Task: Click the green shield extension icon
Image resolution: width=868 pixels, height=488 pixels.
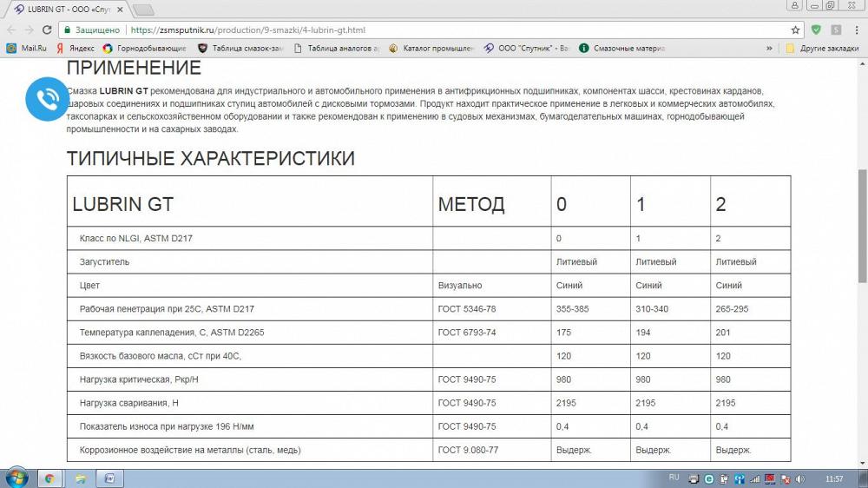Action: 816,30
